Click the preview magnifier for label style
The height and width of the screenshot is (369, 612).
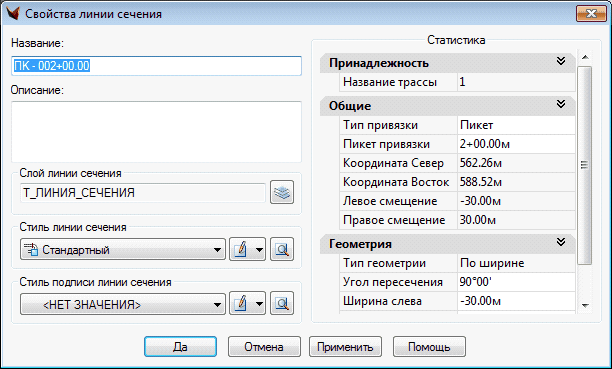[282, 303]
